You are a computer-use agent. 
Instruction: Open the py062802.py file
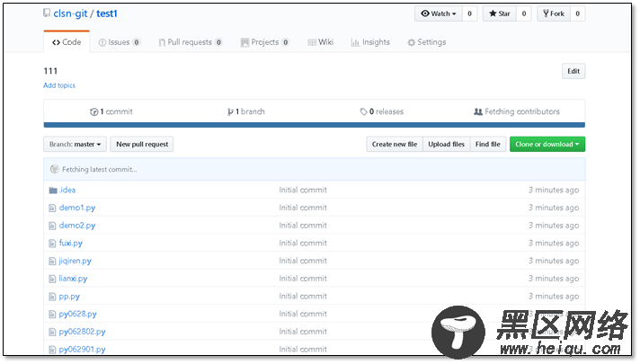82,332
